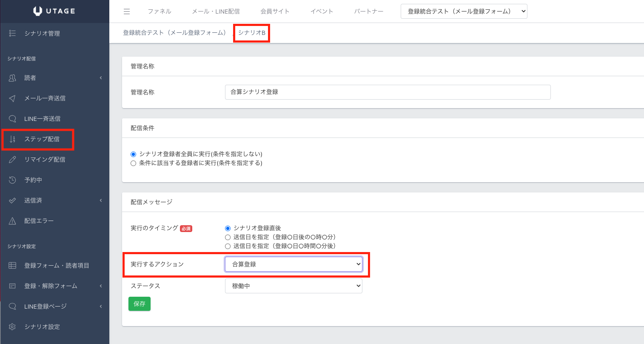
Task: Open the scenario selector dropdown at top
Action: (x=464, y=11)
